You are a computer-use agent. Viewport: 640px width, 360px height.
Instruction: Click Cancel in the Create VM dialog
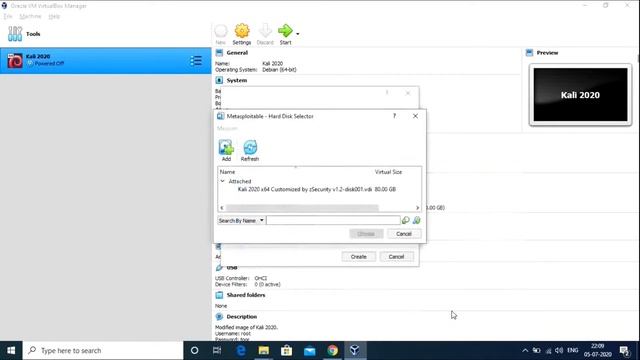(396, 257)
